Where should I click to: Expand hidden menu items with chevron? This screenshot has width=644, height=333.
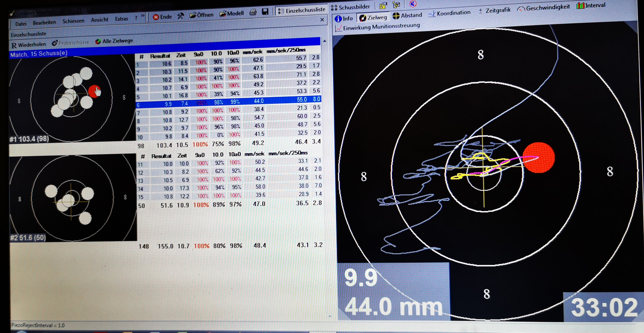pos(143,16)
